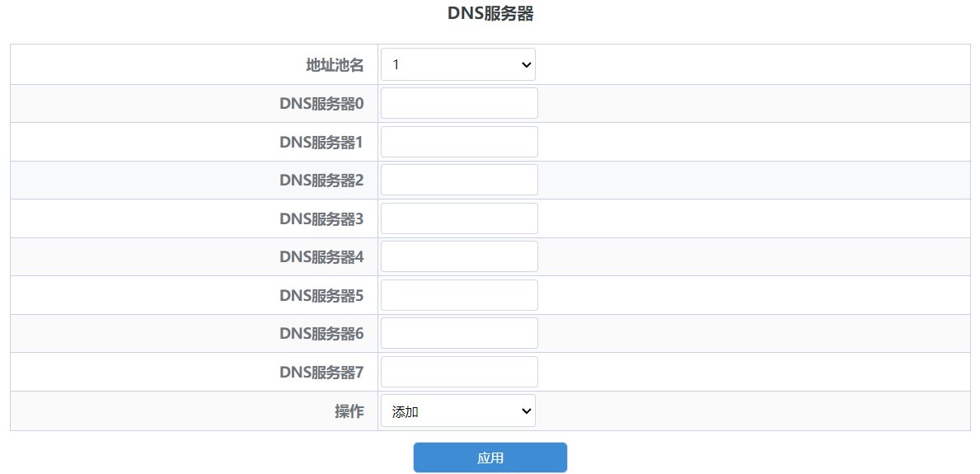Open the 地址池名 dropdown
The width and height of the screenshot is (980, 474).
(x=457, y=64)
